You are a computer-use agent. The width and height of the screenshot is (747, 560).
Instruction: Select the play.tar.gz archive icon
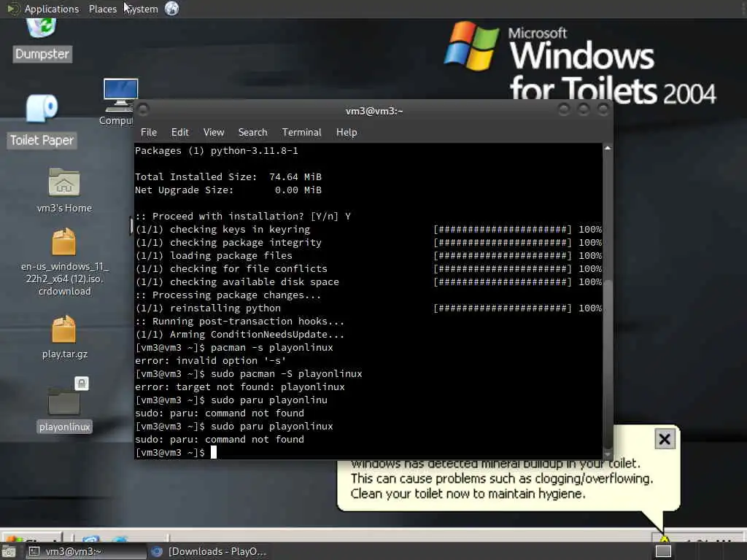pyautogui.click(x=64, y=329)
